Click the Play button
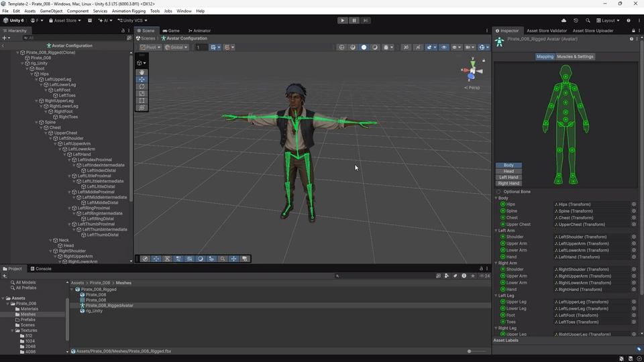 (x=342, y=21)
